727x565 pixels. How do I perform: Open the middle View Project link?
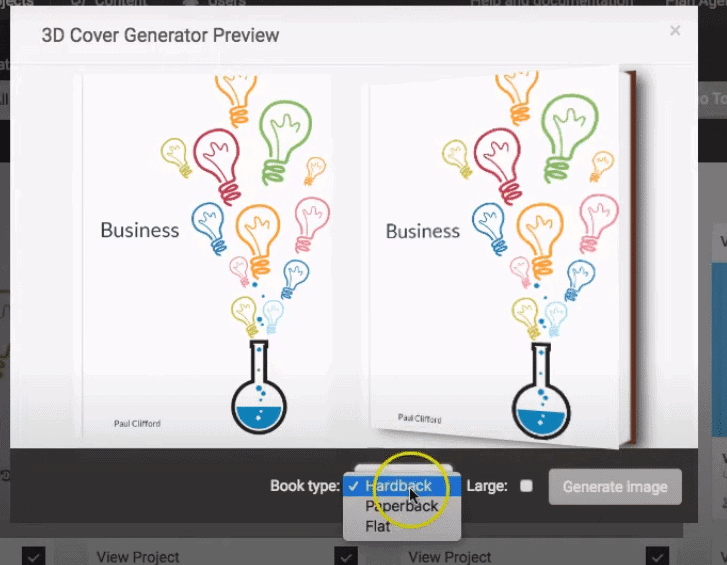(x=449, y=557)
